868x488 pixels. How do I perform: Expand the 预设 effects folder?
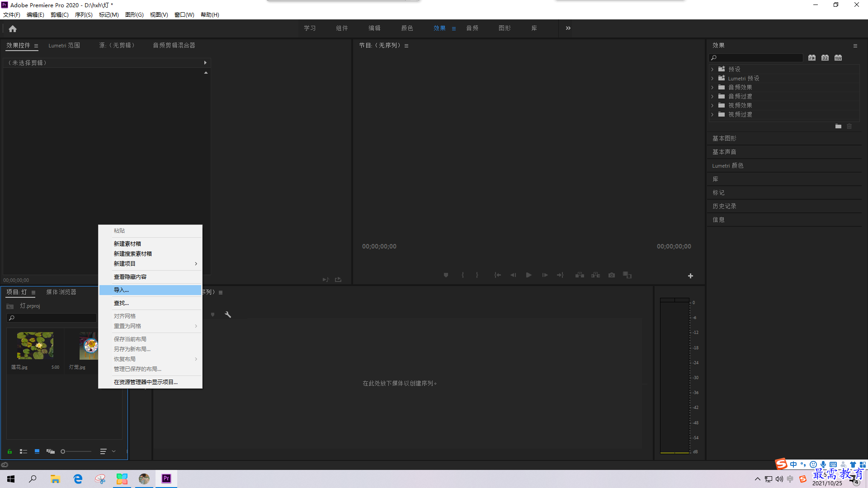[712, 69]
